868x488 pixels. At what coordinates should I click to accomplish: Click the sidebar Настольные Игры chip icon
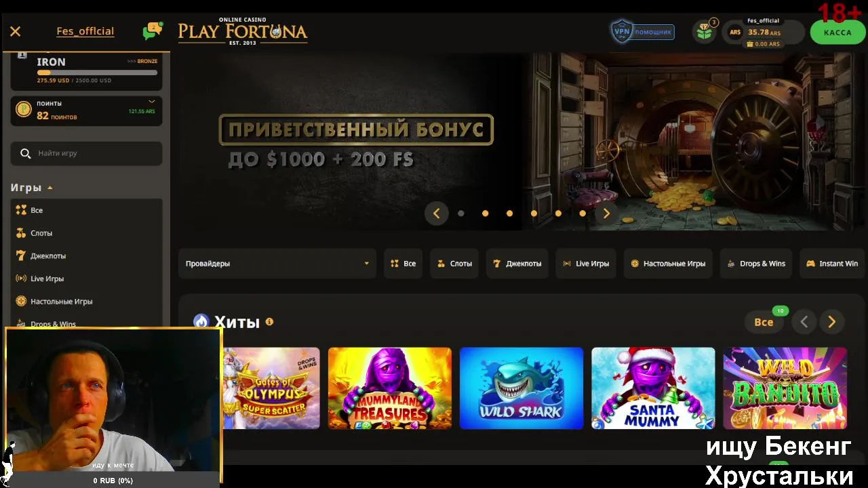21,301
